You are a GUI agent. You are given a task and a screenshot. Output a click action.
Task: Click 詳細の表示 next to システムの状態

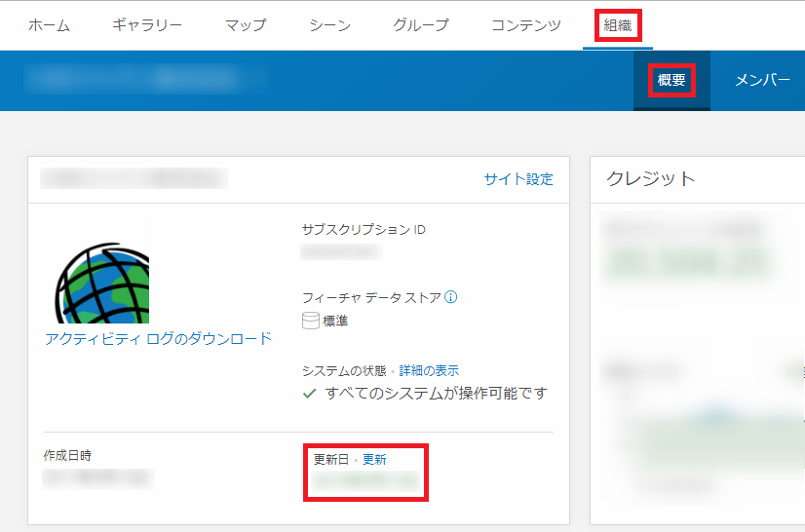(x=429, y=370)
